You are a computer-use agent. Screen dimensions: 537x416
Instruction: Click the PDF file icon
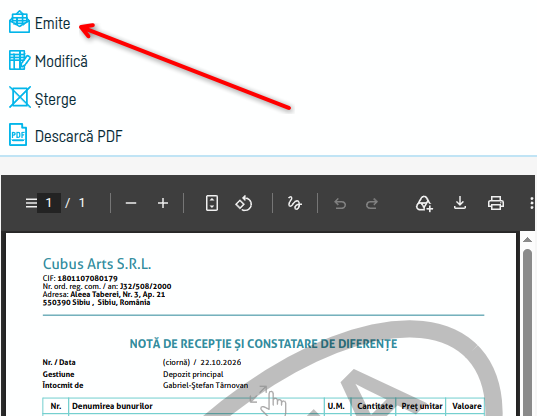[18, 135]
